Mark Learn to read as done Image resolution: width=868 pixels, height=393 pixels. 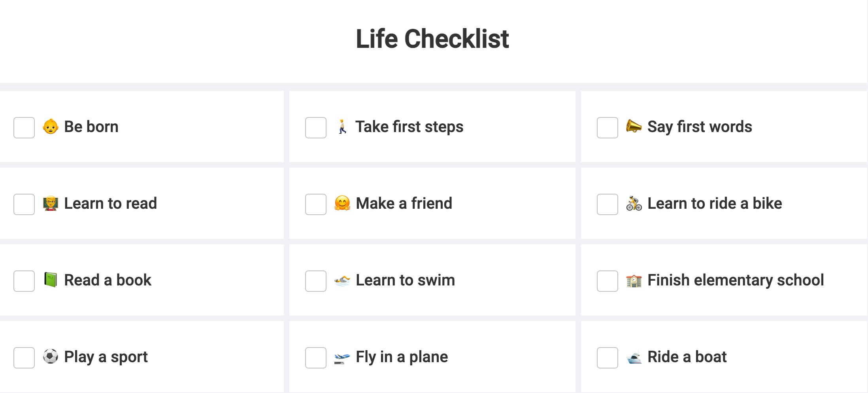click(24, 204)
